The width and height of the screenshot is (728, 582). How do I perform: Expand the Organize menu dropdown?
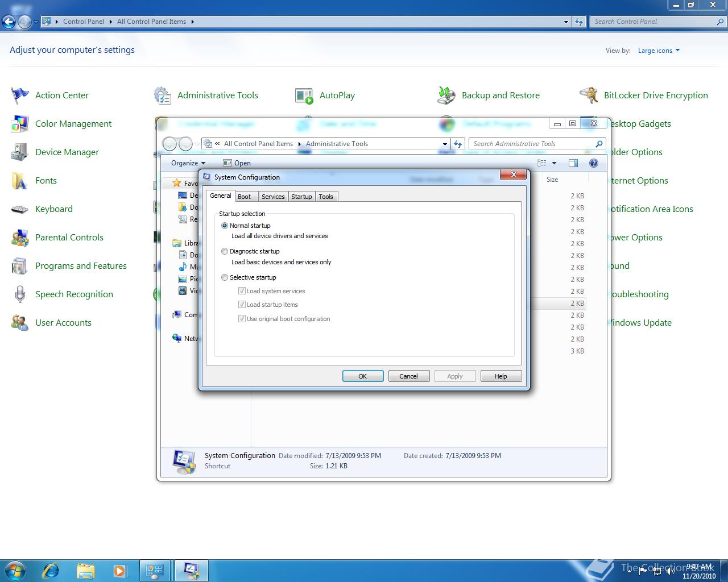(188, 163)
